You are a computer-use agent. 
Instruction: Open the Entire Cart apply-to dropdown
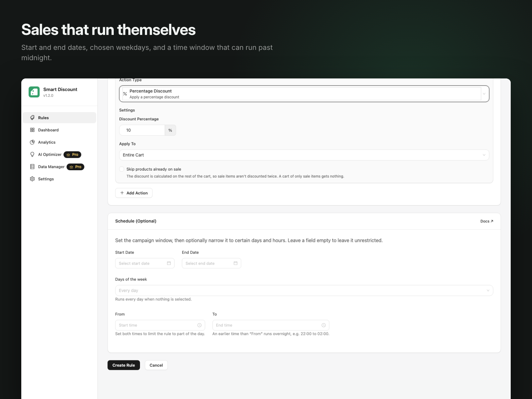coord(304,155)
